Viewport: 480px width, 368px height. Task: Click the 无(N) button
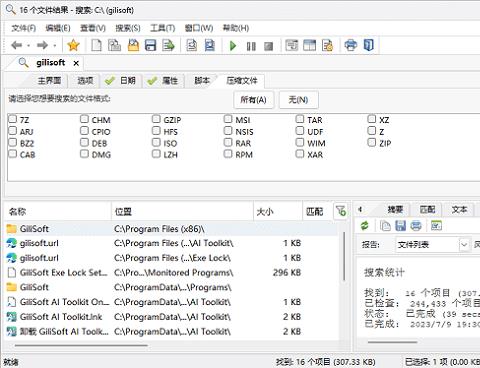[x=298, y=100]
